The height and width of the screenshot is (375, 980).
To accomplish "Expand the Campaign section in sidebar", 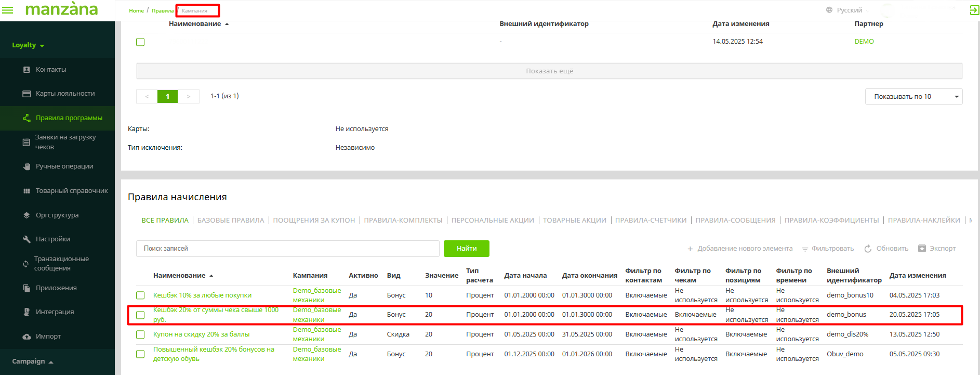I will (33, 361).
